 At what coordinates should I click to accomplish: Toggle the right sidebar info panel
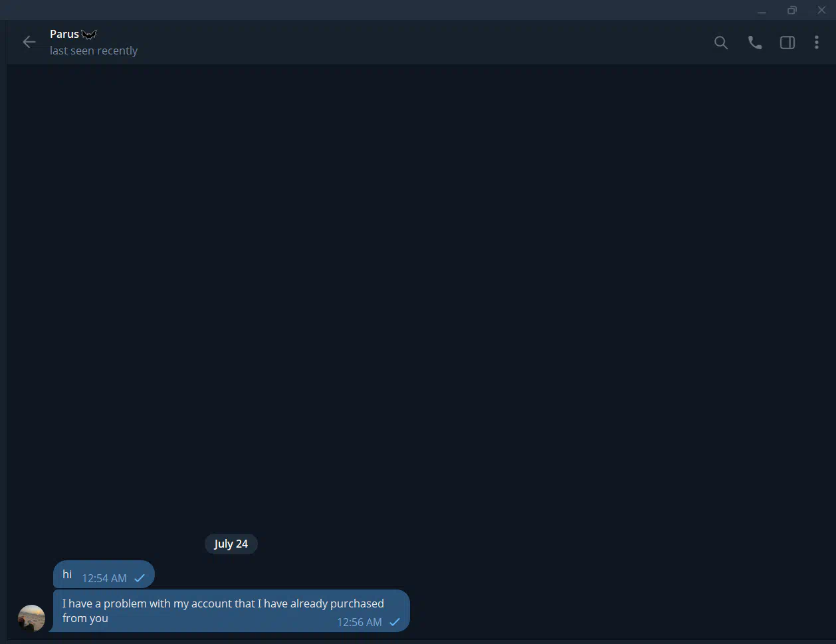click(787, 43)
